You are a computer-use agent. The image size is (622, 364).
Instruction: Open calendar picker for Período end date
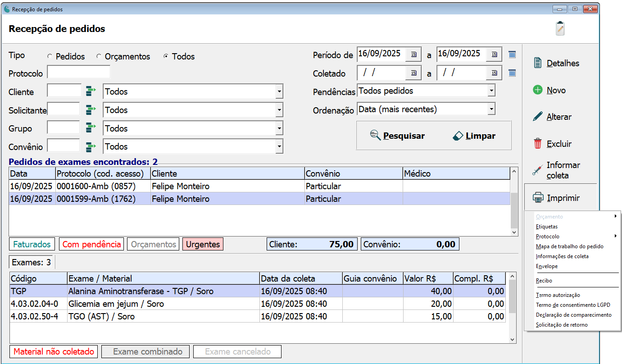(494, 54)
